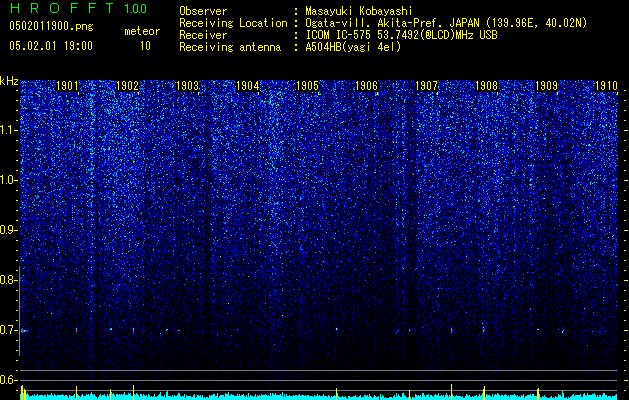Screen dimensions: 629x400
Task: Select the 1908 time label
Action: [x=486, y=86]
